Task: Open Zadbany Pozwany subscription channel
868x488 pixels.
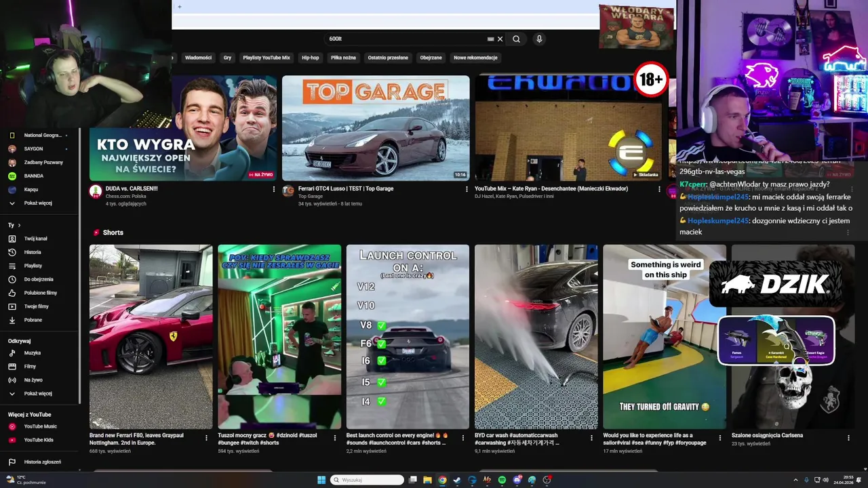Action: 43,162
